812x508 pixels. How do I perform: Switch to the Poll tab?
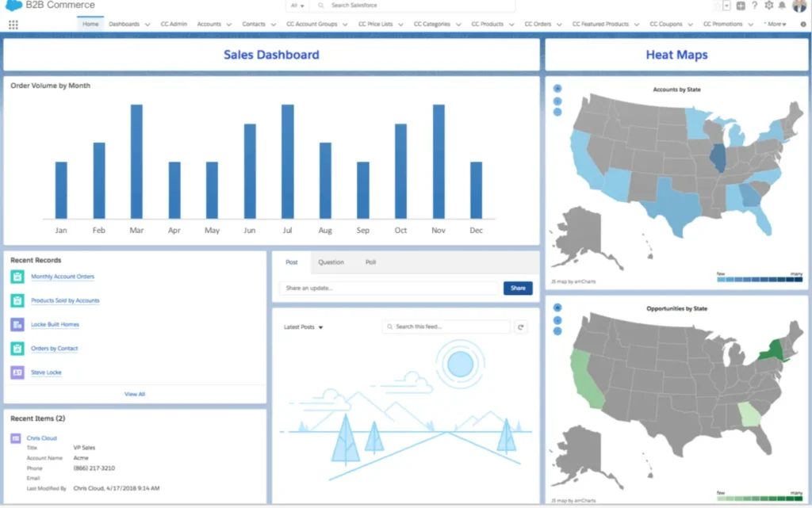(x=371, y=262)
